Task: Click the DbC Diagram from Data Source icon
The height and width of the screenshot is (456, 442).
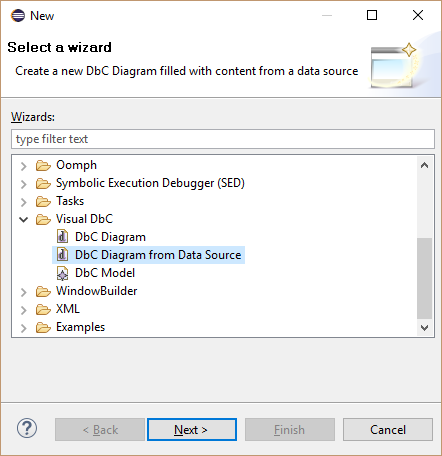Action: coord(62,255)
